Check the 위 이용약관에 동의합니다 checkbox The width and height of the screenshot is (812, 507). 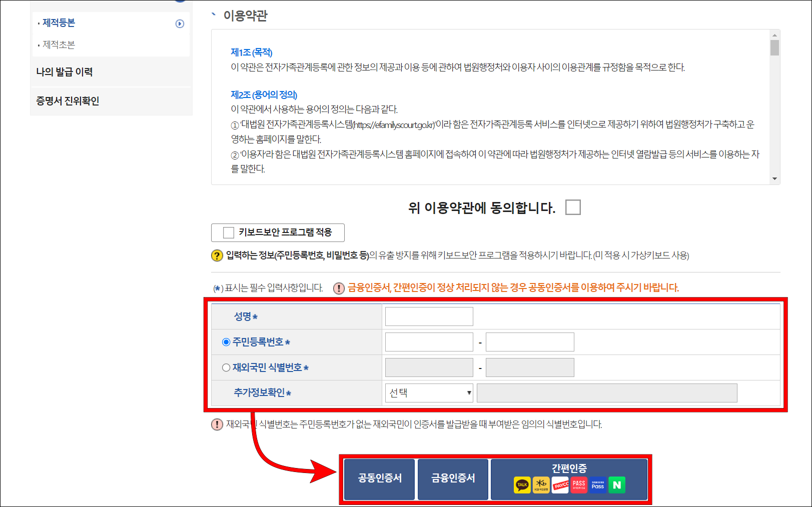573,207
